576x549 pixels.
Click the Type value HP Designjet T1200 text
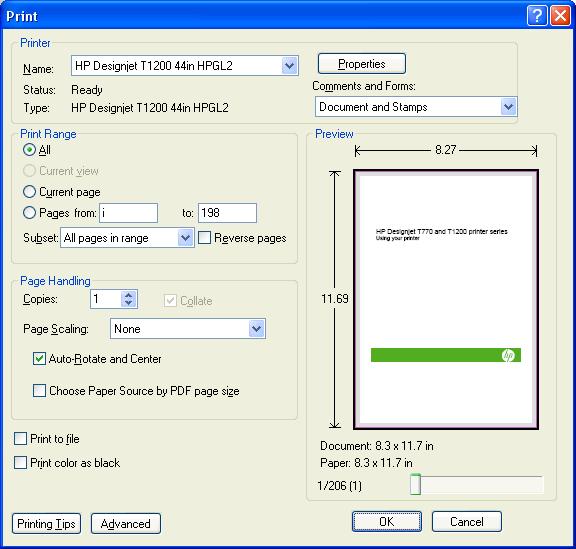(x=150, y=108)
